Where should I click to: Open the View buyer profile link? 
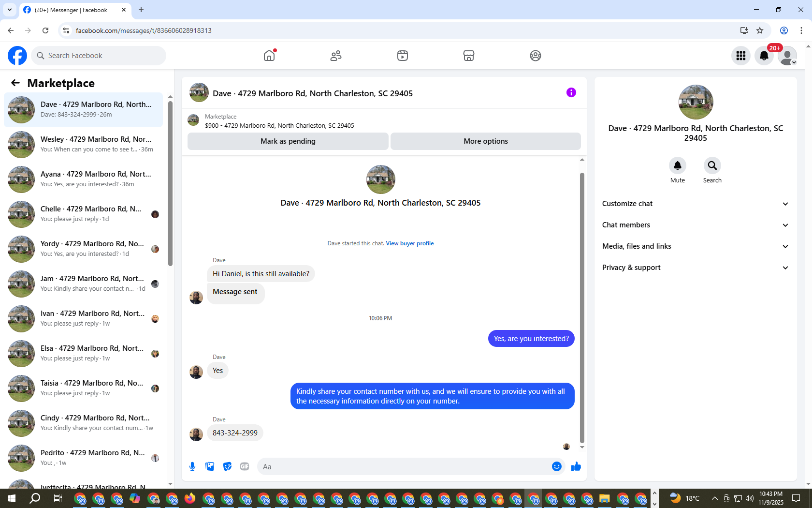410,243
